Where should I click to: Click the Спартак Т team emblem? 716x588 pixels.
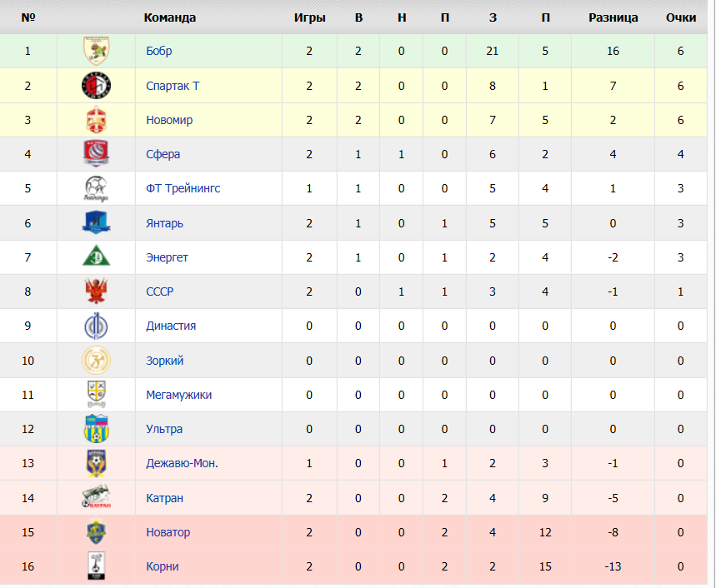97,85
